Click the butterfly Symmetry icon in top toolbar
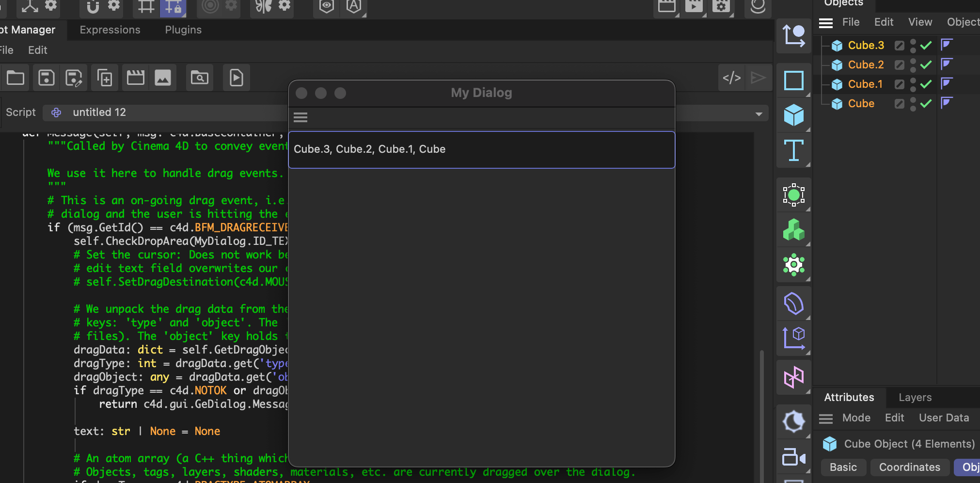The height and width of the screenshot is (483, 980). click(x=263, y=6)
